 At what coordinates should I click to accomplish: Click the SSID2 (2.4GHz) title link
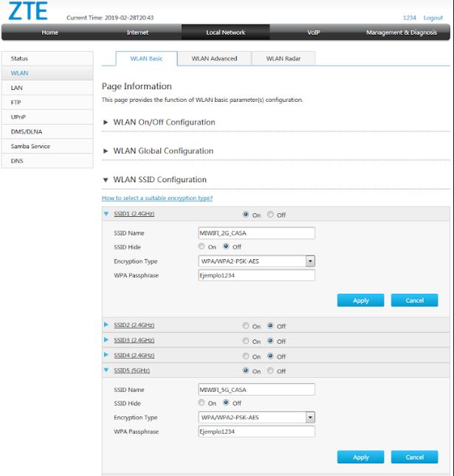pos(134,325)
